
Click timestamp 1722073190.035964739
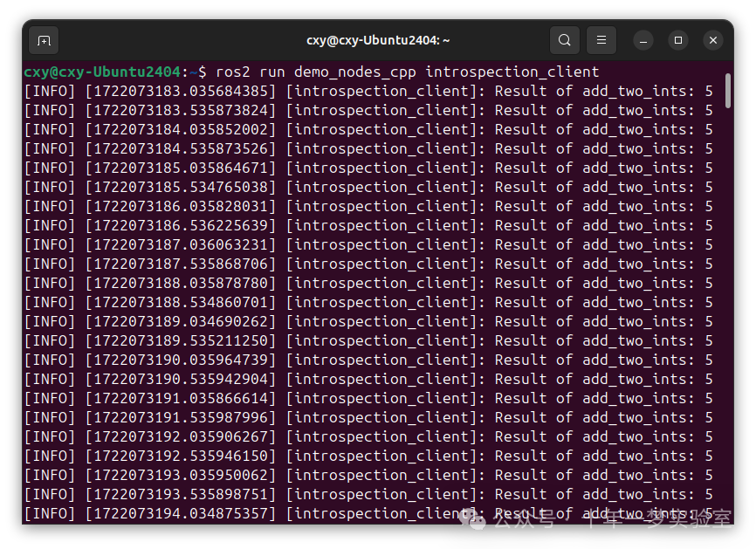[x=181, y=360]
